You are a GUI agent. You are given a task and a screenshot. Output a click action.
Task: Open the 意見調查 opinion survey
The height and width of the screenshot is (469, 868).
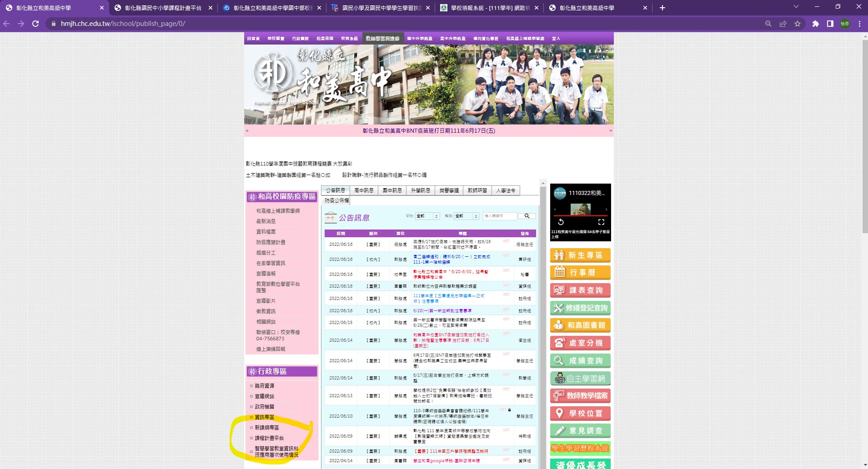580,431
